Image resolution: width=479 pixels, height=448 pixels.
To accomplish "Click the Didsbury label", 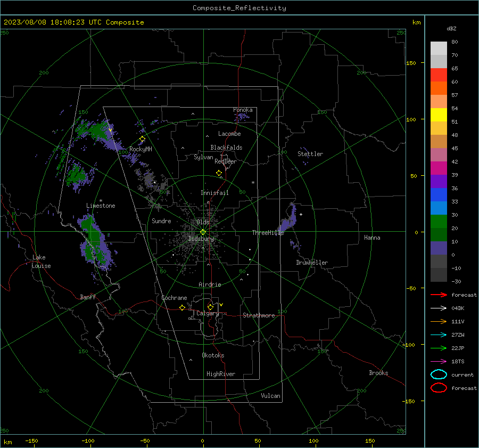I will (x=201, y=239).
